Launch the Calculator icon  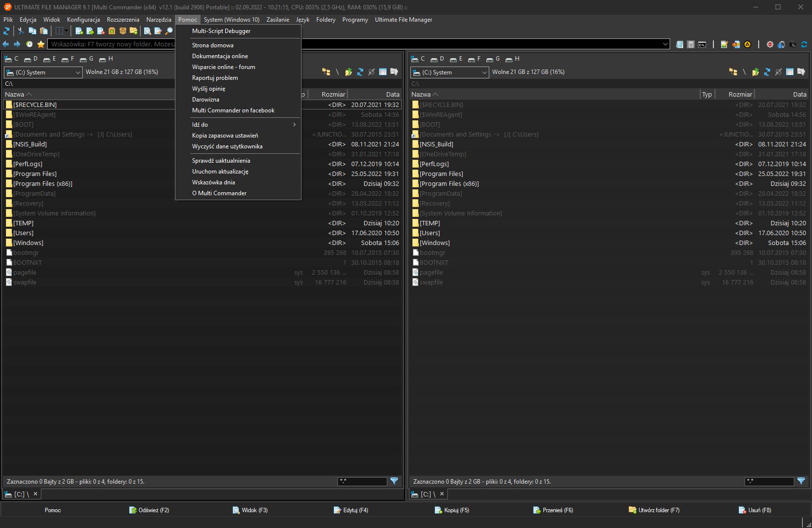691,44
